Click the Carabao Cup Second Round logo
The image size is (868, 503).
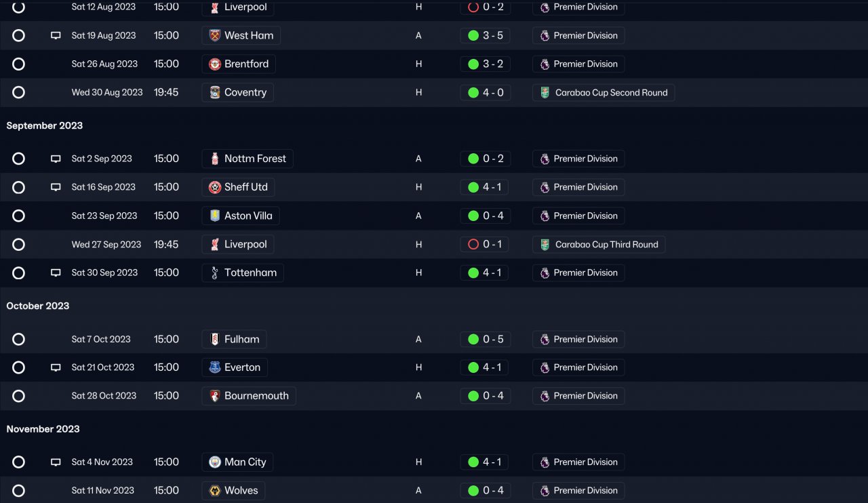[545, 93]
